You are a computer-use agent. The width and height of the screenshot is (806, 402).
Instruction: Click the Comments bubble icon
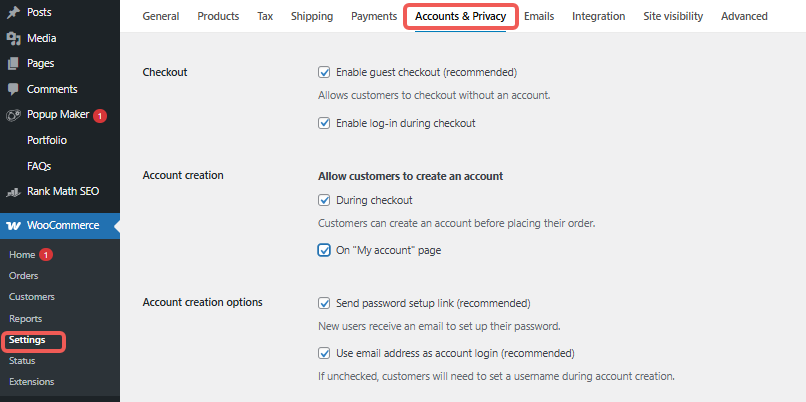tap(13, 89)
